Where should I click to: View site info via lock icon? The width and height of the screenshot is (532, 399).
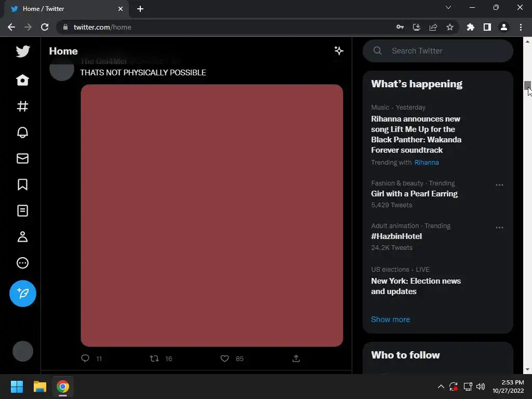pos(65,27)
